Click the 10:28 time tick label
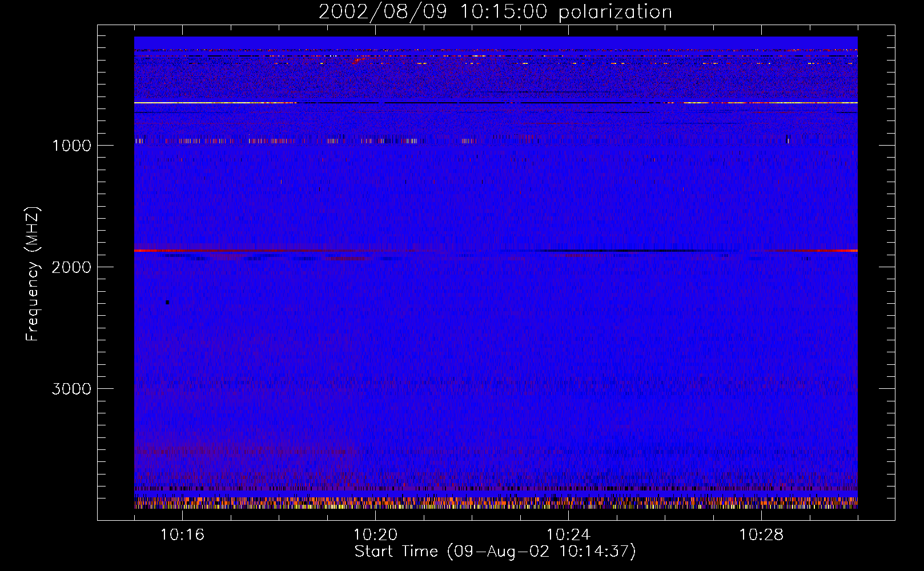Viewport: 924px width, 571px height. tap(761, 535)
